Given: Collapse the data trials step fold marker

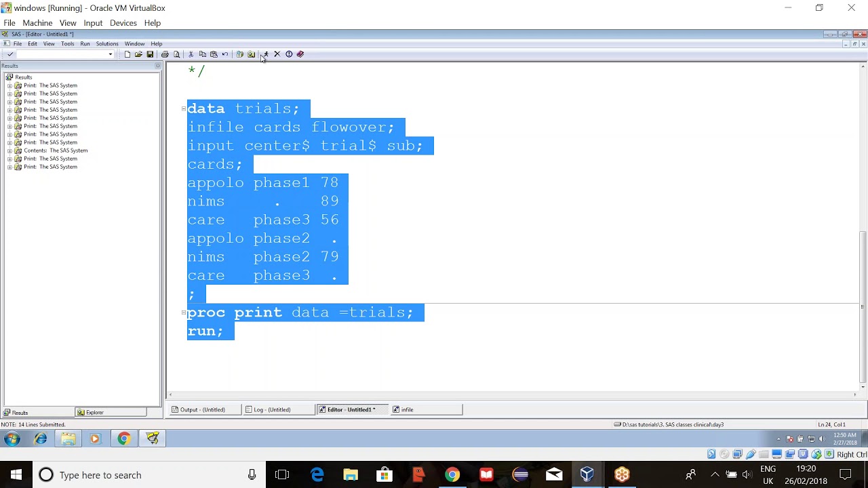Looking at the screenshot, I should (x=183, y=108).
